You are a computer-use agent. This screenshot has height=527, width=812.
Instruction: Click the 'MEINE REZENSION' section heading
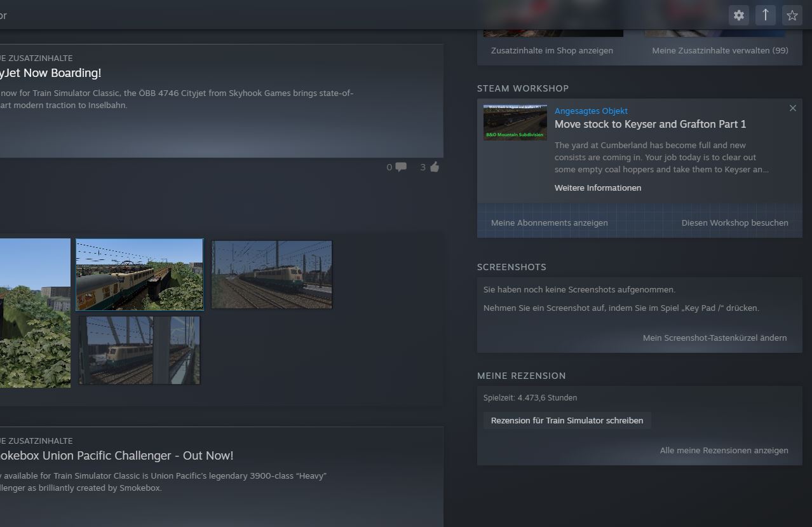(x=522, y=376)
